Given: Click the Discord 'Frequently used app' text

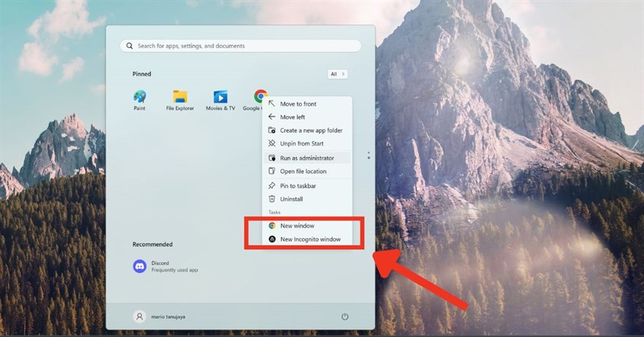Looking at the screenshot, I should pyautogui.click(x=175, y=270).
